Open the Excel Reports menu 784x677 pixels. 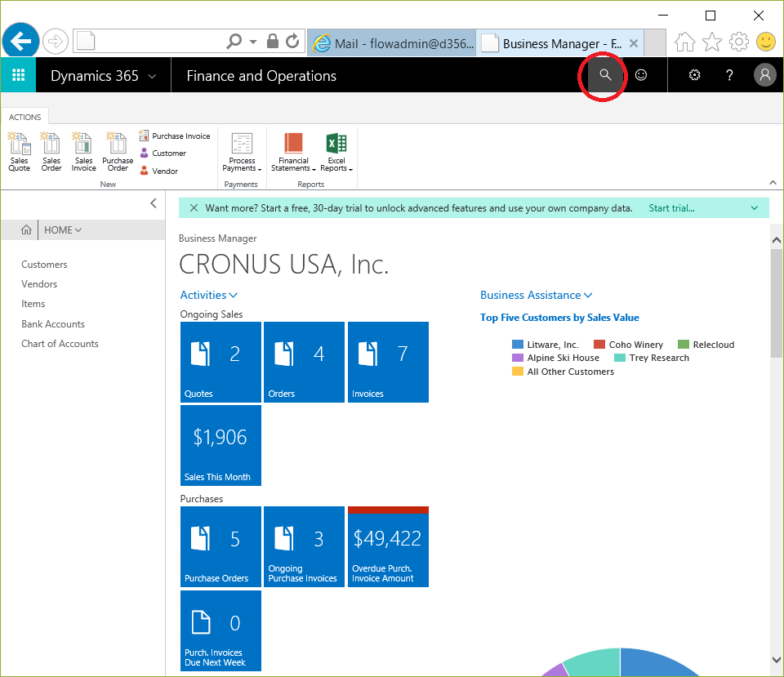tap(336, 152)
